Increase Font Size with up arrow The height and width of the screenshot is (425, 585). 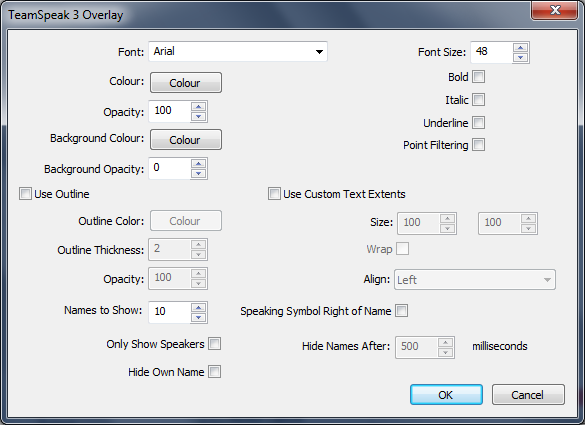coord(520,47)
